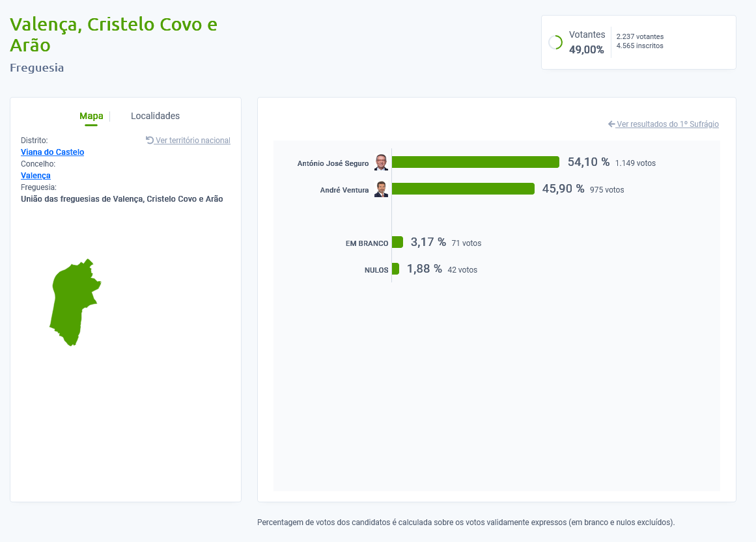Image resolution: width=756 pixels, height=542 pixels.
Task: Switch to the Mapa tab
Action: pyautogui.click(x=91, y=116)
